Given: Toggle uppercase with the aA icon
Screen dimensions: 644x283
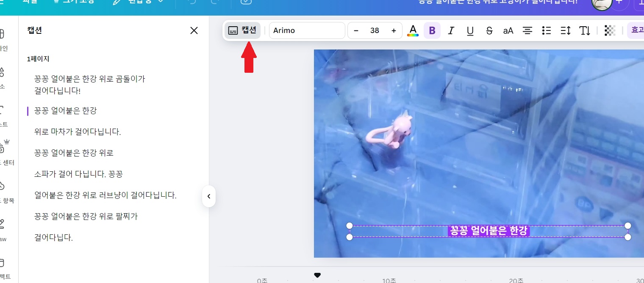Looking at the screenshot, I should pos(508,30).
